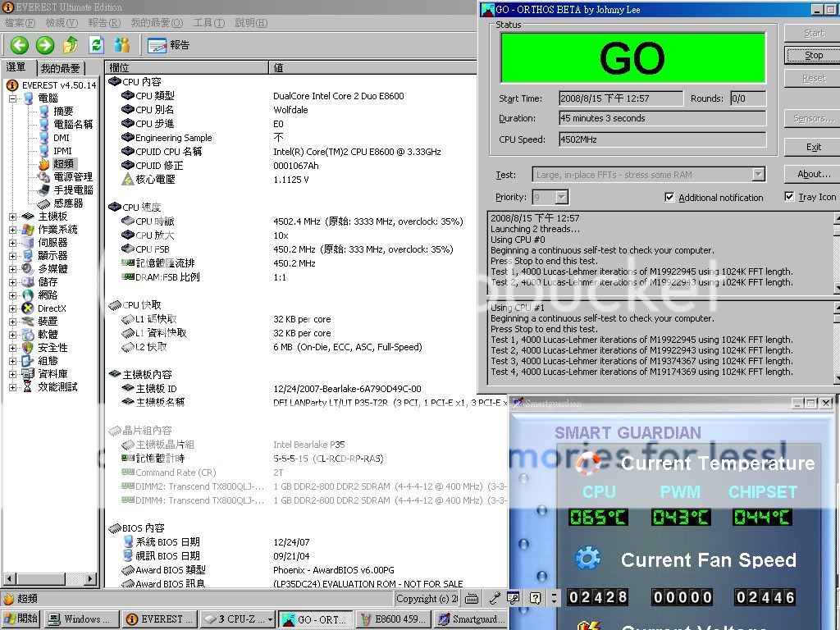Click the green Back arrow in EVEREST toolbar

[19, 45]
